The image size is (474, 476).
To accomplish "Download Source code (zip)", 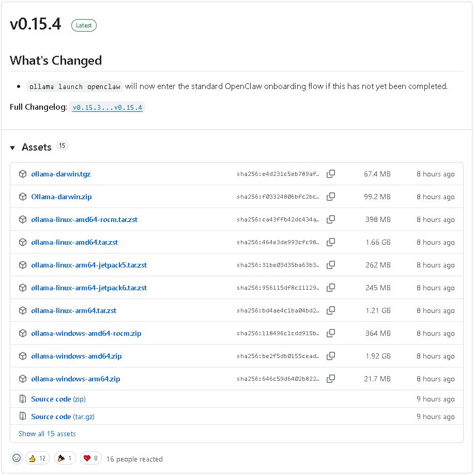I will [58, 399].
